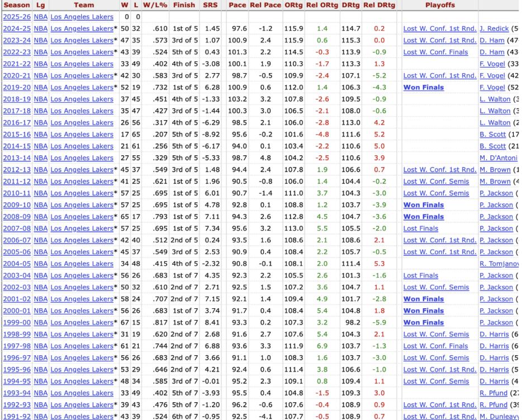Screen dimensions: 522x420
Task: Click the Pace column header
Action: 237,5
